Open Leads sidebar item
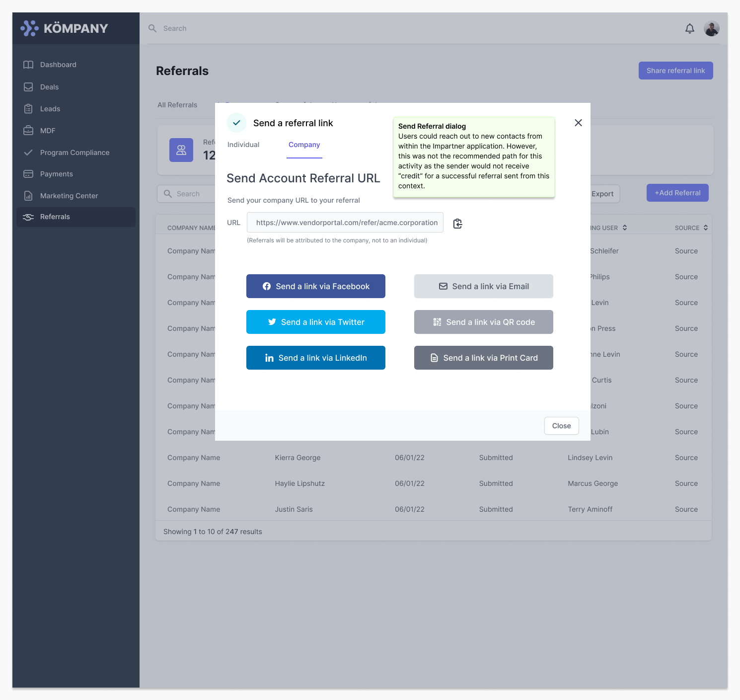740x700 pixels. (50, 109)
